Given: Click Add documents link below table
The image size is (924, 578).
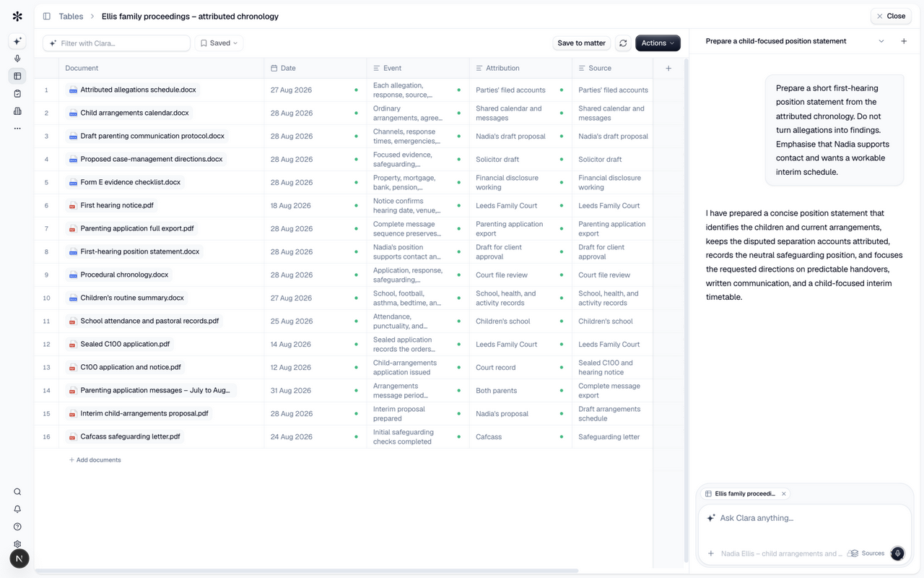Looking at the screenshot, I should 95,460.
